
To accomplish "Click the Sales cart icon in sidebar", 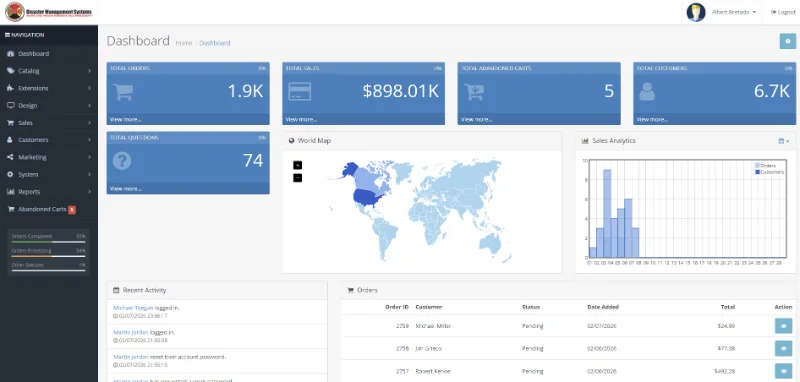I will [x=10, y=123].
